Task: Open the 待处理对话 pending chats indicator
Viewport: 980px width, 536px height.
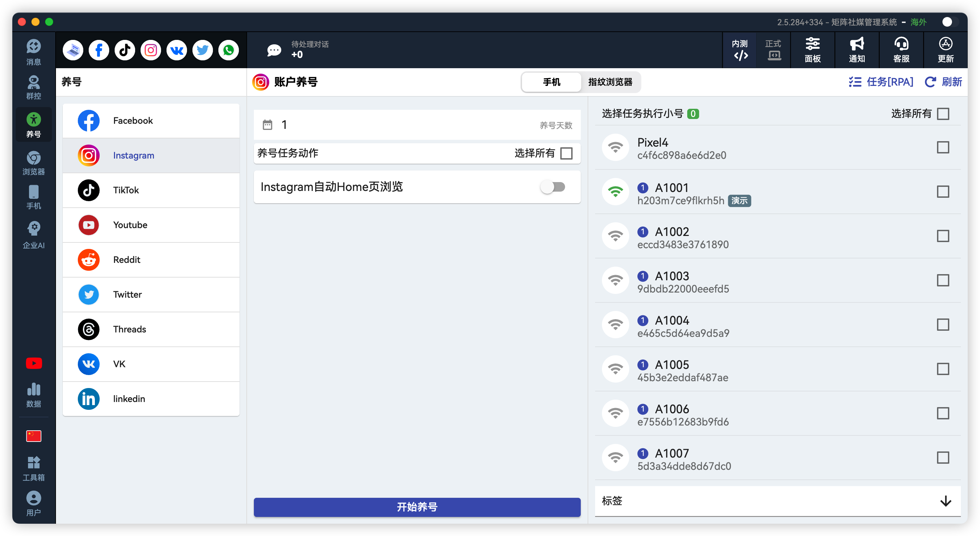Action: tap(298, 50)
